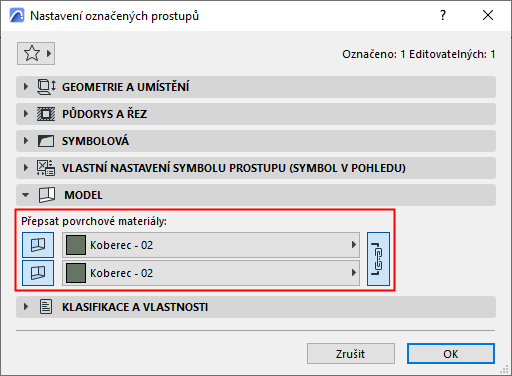Expand the Půdorys a řez panel arrow
The width and height of the screenshot is (512, 376).
pyautogui.click(x=26, y=114)
